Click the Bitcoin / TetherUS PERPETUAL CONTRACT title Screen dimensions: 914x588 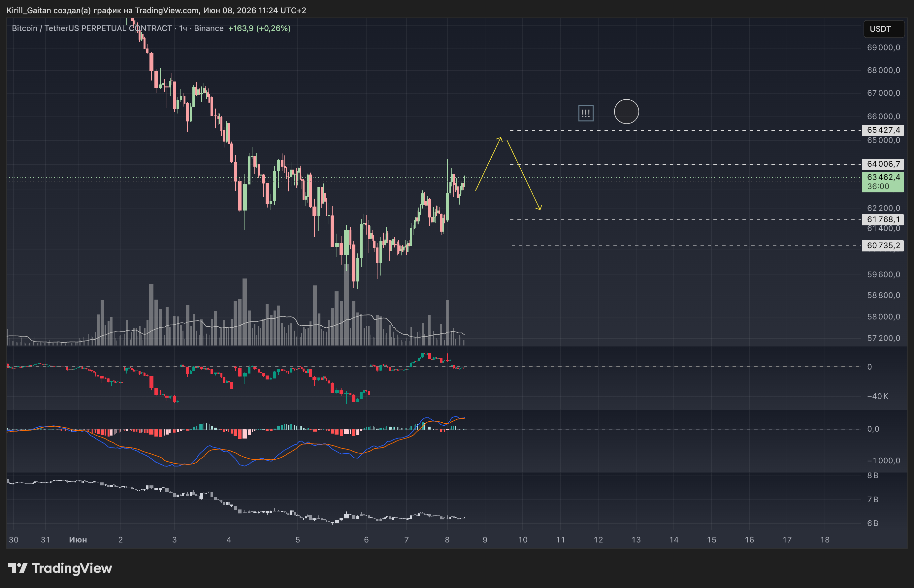[x=92, y=28]
